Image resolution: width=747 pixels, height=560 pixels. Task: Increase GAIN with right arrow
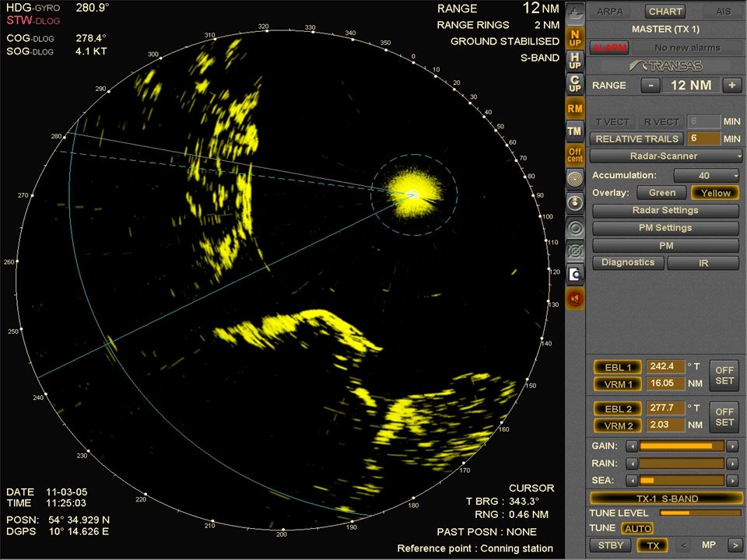tap(732, 446)
